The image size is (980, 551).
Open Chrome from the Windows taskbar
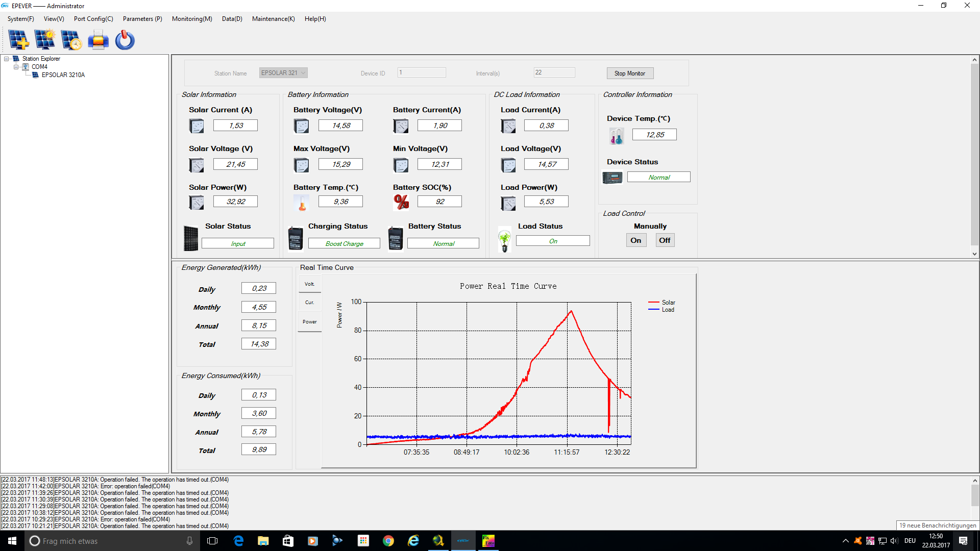pos(388,541)
